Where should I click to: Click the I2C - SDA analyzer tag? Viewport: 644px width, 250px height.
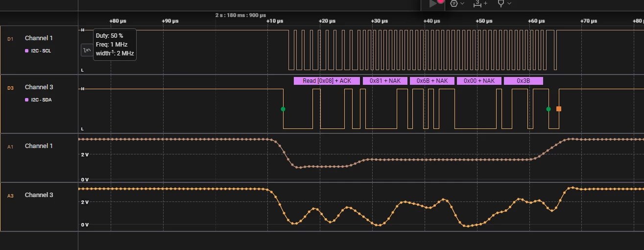tap(42, 100)
